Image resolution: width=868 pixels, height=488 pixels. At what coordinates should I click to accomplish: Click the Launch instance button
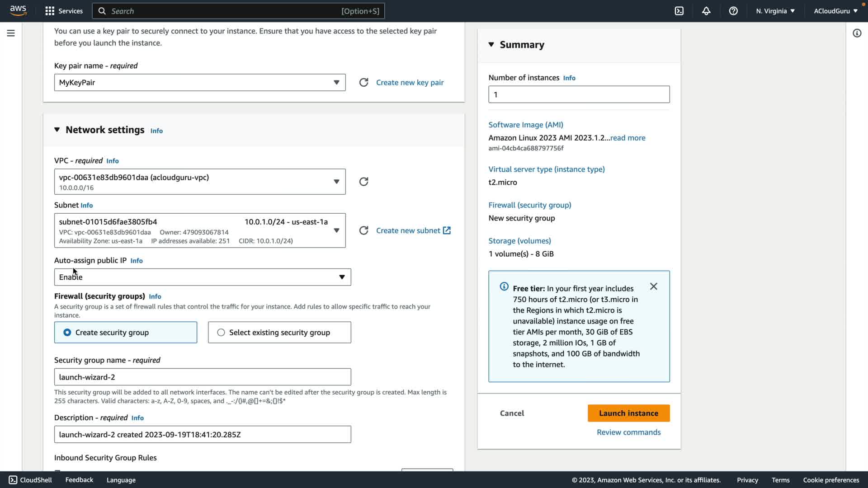click(628, 413)
